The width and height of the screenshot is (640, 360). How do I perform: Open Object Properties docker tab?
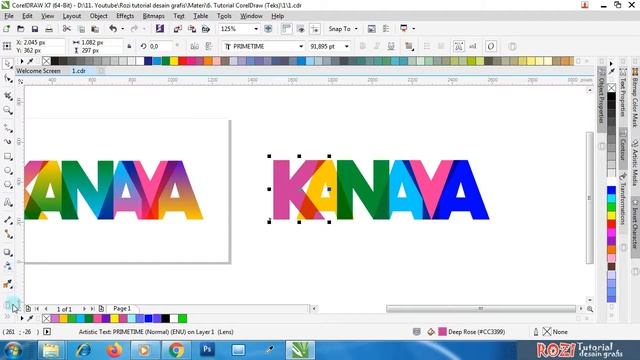coord(601,99)
